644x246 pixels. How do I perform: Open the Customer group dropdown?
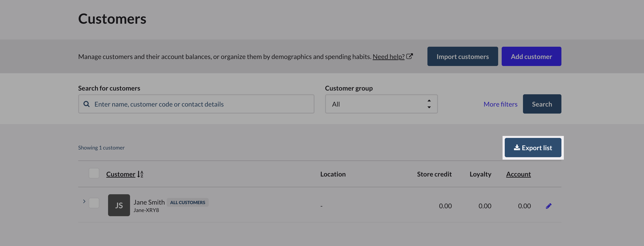tap(375, 104)
